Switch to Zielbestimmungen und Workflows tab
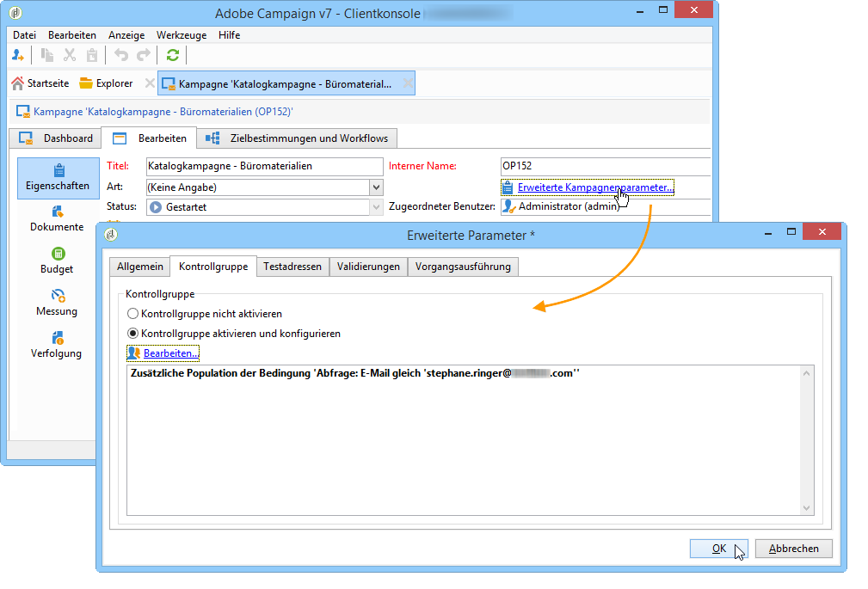The width and height of the screenshot is (868, 589). click(297, 138)
